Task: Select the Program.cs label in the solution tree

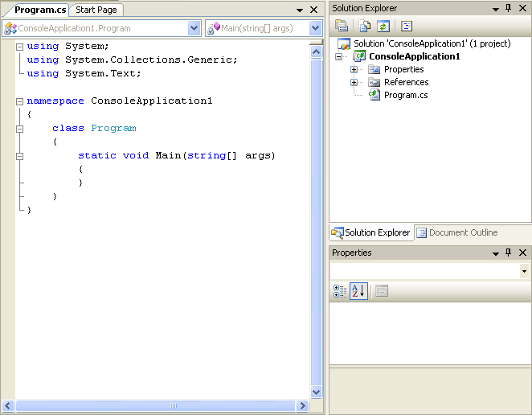Action: pyautogui.click(x=406, y=95)
